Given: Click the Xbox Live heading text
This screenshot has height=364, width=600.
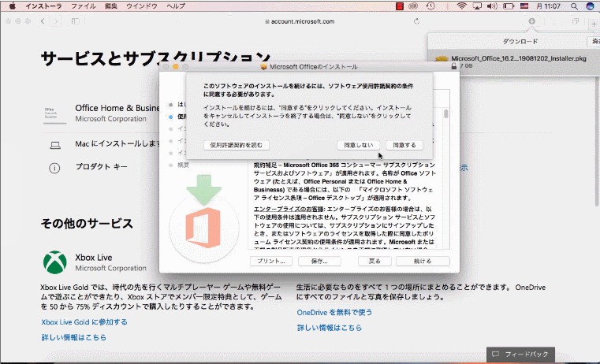Looking at the screenshot, I should click(x=93, y=258).
